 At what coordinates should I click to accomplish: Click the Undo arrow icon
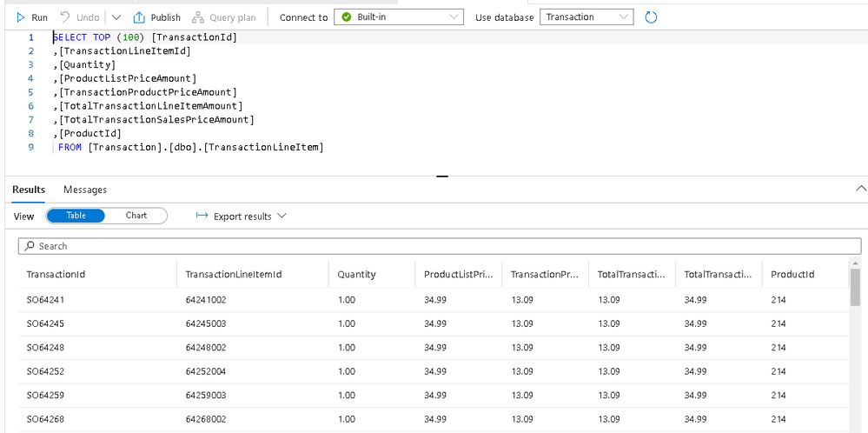65,17
